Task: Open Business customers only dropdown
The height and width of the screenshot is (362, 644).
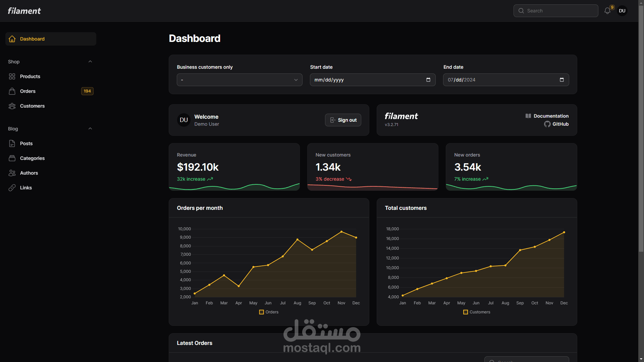Action: click(x=239, y=80)
